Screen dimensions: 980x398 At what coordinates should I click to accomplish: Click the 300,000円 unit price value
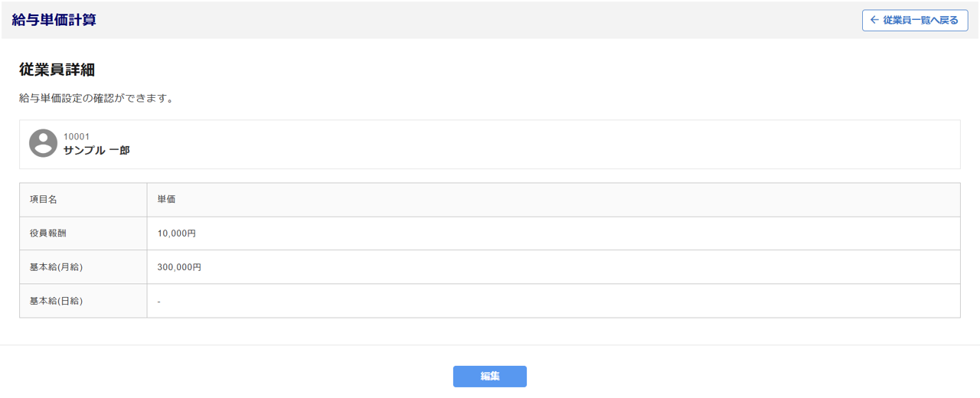point(179,267)
